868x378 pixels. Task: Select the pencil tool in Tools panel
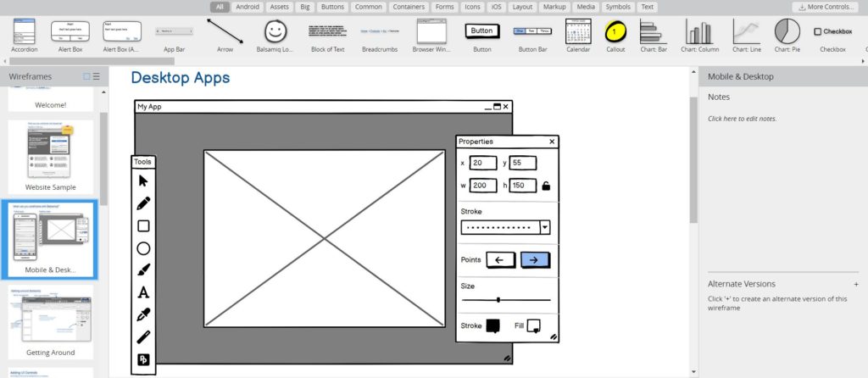(143, 203)
